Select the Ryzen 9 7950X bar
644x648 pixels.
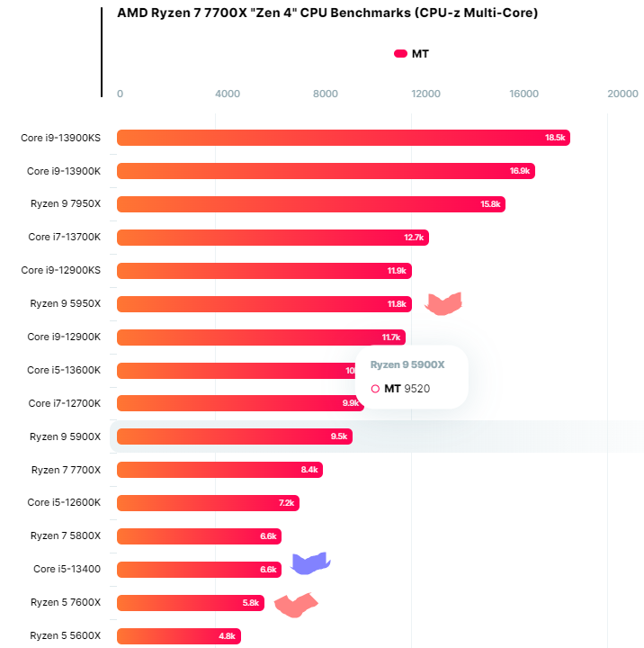coord(310,204)
